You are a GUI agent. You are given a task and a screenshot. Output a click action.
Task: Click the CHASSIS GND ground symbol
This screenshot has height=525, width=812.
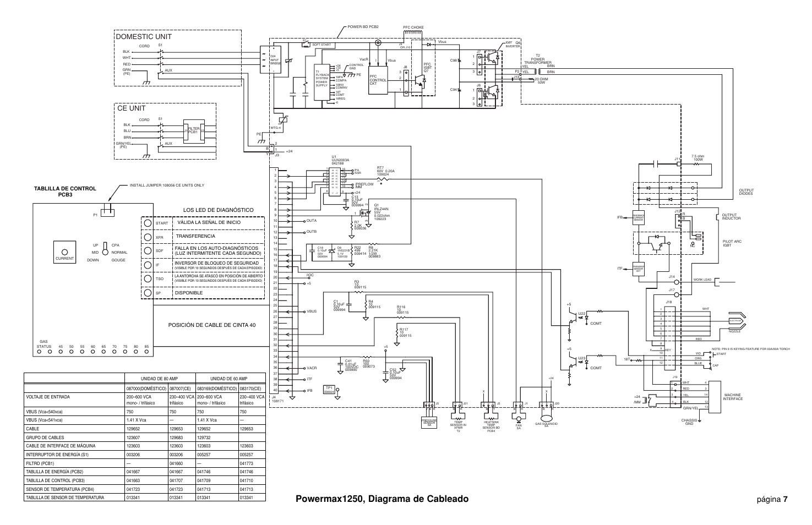(x=700, y=421)
